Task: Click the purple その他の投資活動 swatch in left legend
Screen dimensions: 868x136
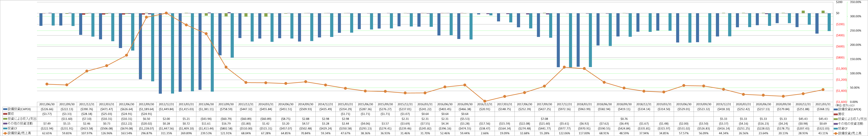Action: coord(5,124)
